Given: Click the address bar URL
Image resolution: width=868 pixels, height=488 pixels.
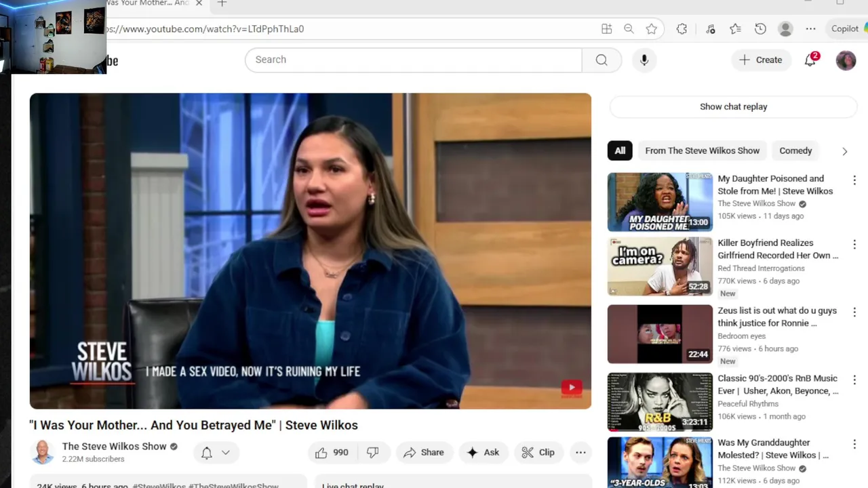Looking at the screenshot, I should 205,28.
